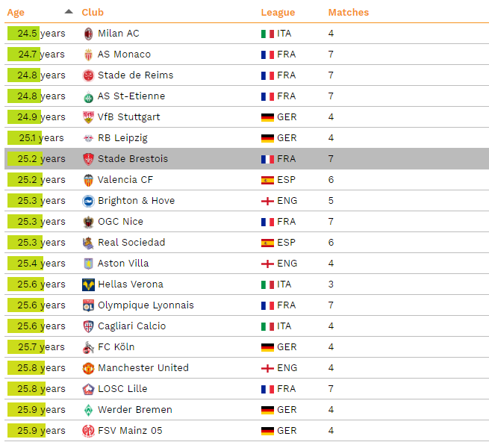Click the 24.5 years green age bar
489x448 pixels.
(23, 34)
